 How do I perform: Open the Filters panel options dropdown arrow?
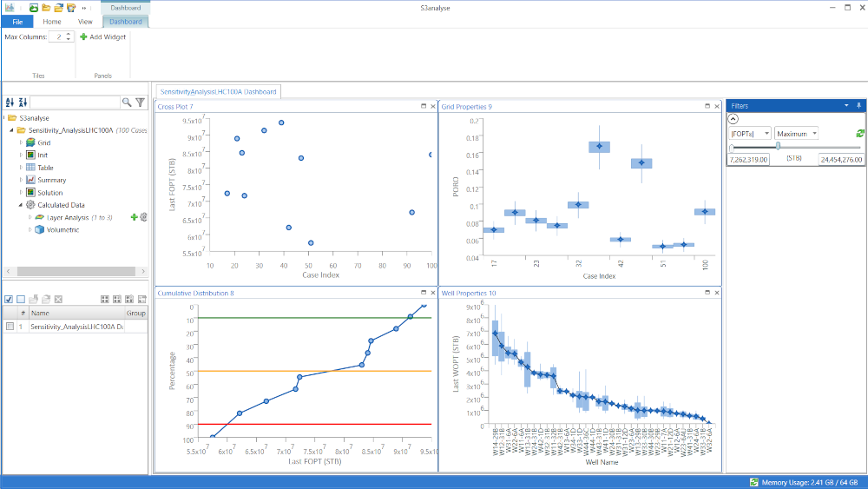click(x=846, y=105)
